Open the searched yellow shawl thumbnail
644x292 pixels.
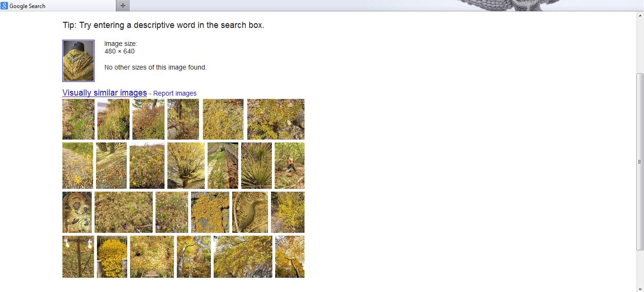pos(78,61)
